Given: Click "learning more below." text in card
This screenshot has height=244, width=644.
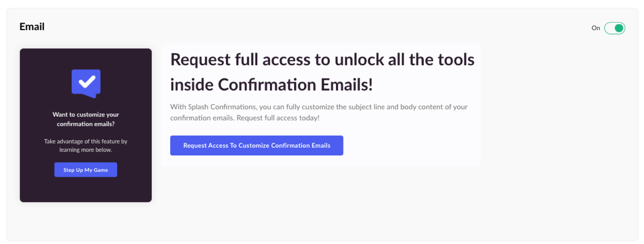Looking at the screenshot, I should (86, 150).
